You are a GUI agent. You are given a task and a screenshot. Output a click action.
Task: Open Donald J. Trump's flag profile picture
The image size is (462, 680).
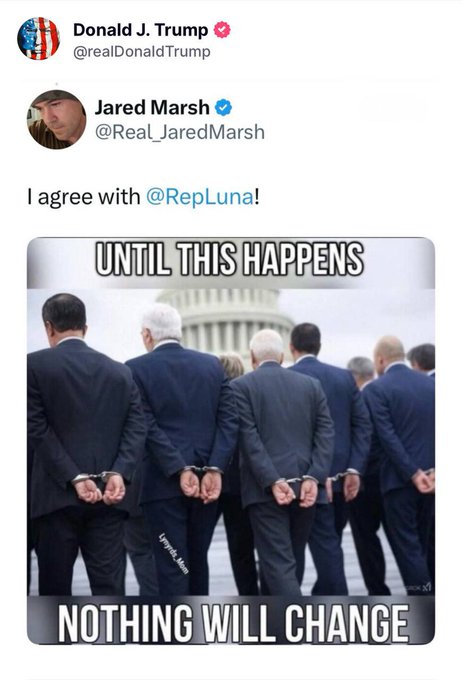38,39
